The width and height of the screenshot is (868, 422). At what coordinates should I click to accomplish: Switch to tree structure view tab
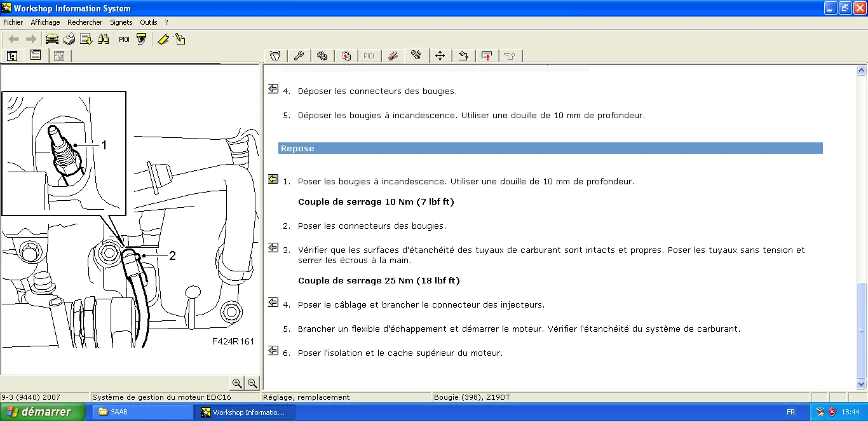[x=12, y=56]
